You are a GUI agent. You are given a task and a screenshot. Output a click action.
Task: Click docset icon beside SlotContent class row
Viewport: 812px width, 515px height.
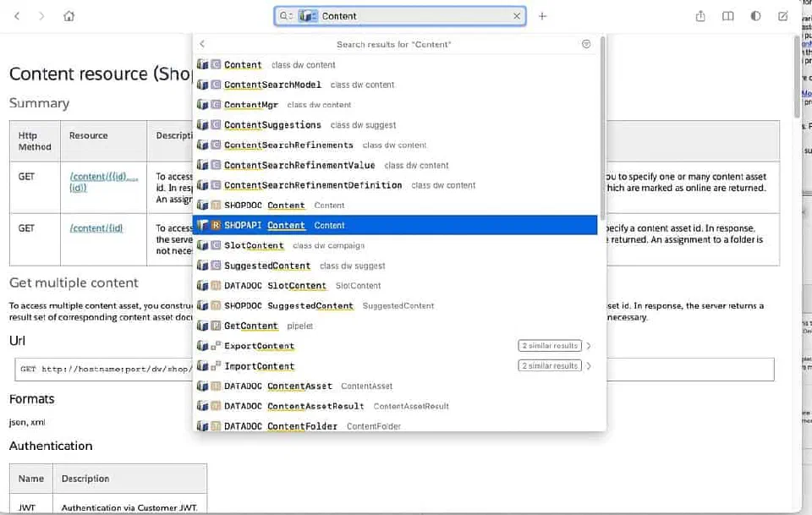pos(202,245)
